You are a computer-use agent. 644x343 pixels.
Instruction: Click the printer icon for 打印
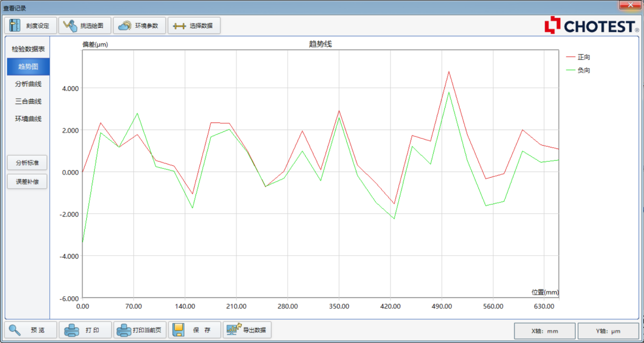(x=70, y=330)
